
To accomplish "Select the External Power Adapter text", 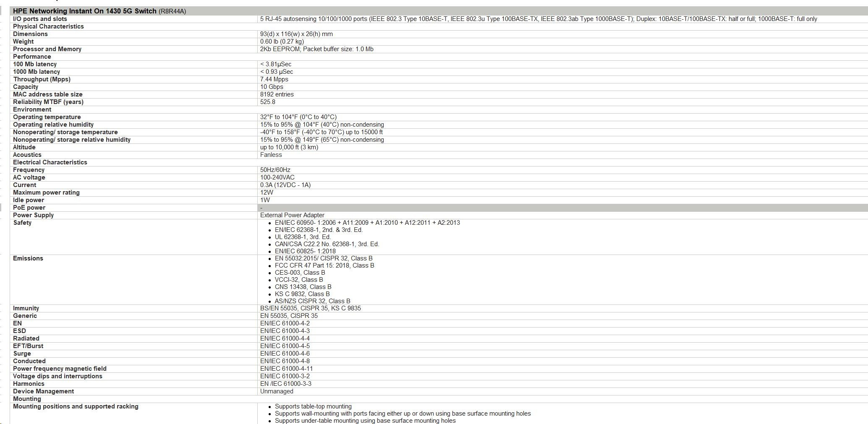I will tap(292, 215).
